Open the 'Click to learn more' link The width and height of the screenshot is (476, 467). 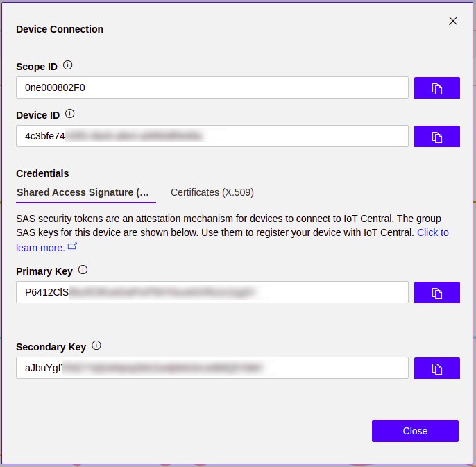(432, 232)
